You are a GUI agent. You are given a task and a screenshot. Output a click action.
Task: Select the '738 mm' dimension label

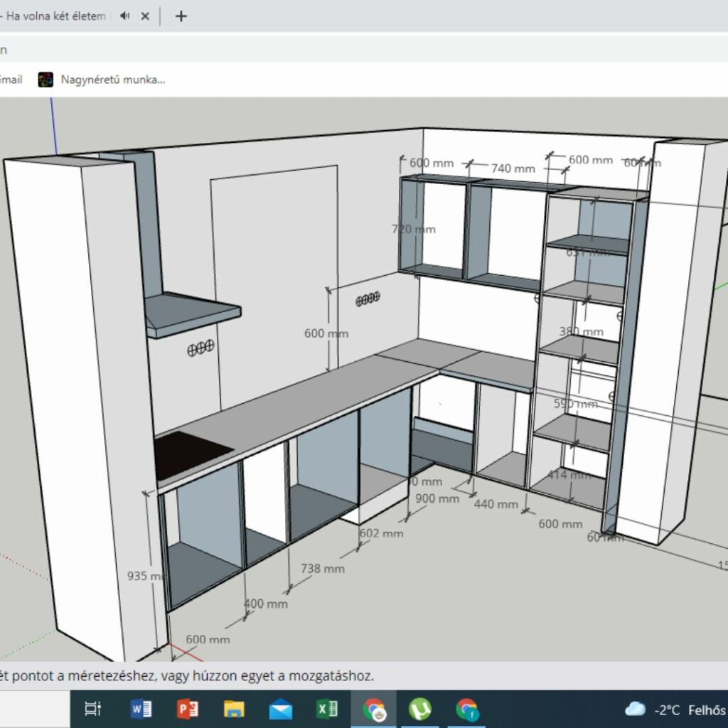(323, 568)
